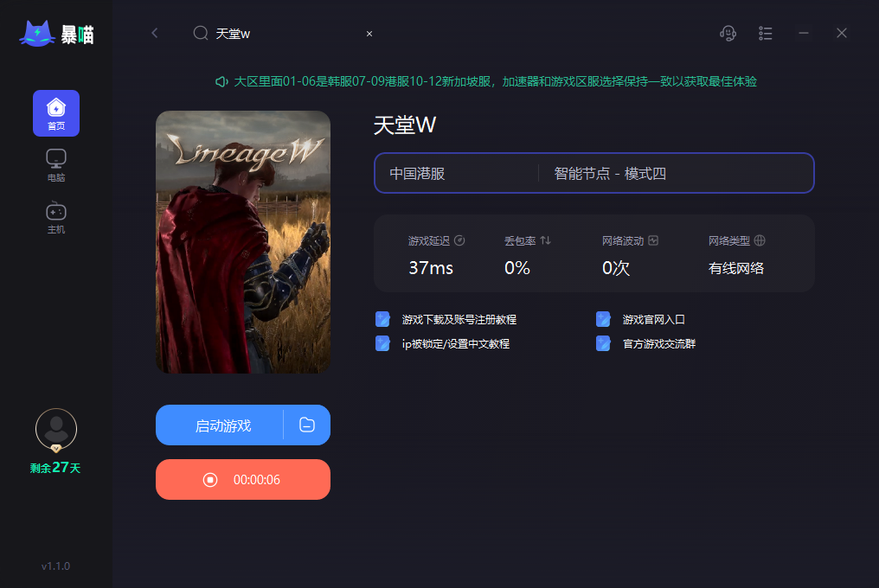The image size is (879, 588).
Task: Click the 丢包率 arrows icon
Action: [545, 240]
